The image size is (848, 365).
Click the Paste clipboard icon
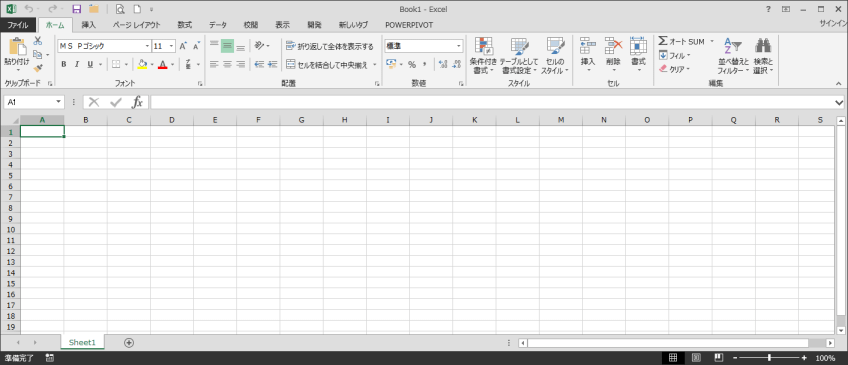tap(17, 46)
